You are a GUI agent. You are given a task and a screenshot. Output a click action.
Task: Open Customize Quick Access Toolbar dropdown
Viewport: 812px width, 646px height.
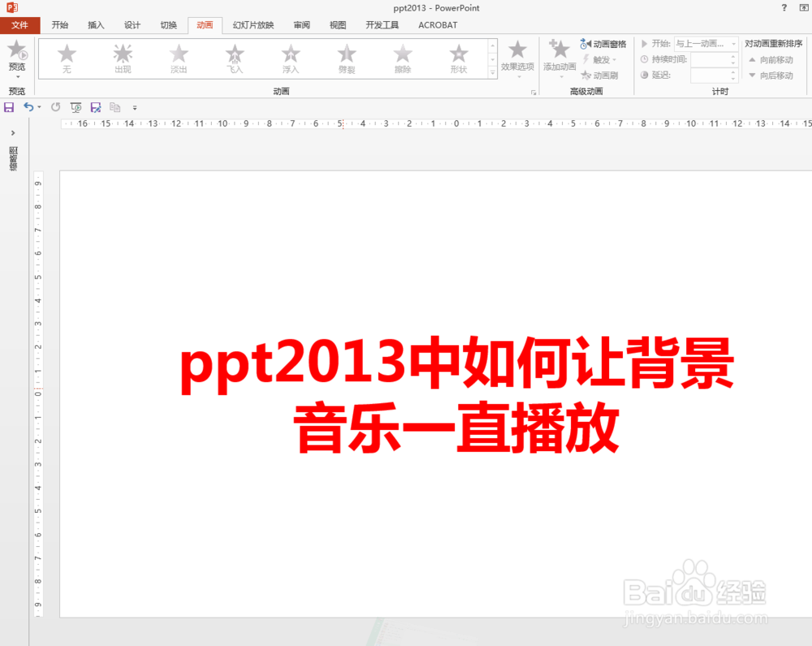(x=135, y=108)
